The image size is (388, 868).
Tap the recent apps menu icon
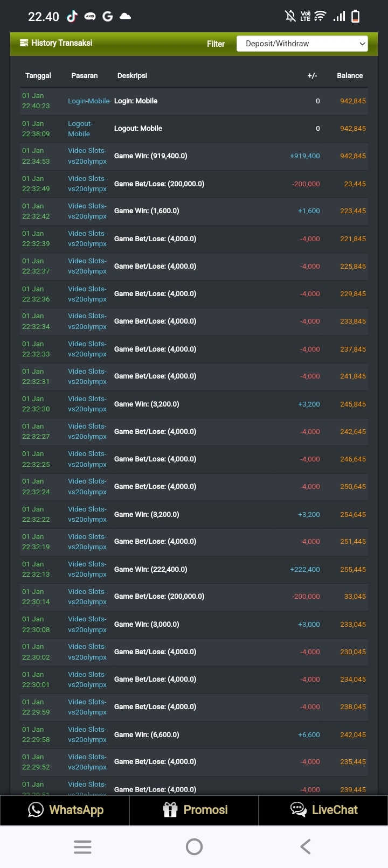pos(82,846)
